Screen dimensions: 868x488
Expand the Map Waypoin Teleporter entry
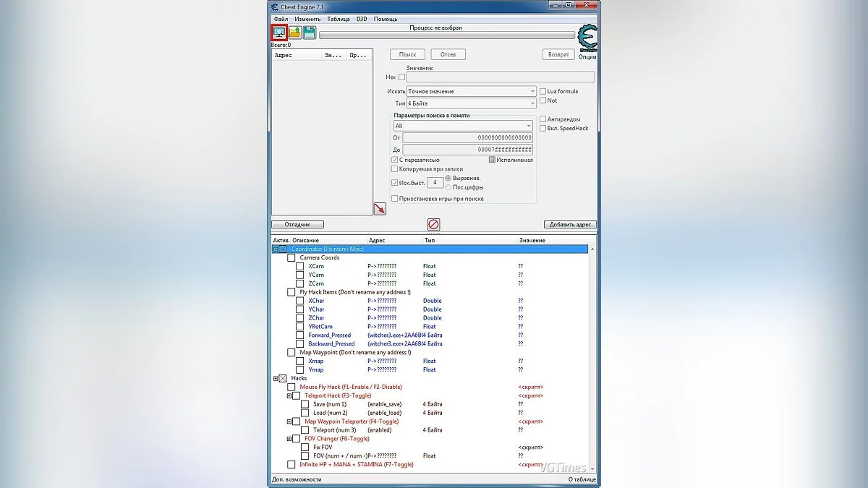point(289,421)
